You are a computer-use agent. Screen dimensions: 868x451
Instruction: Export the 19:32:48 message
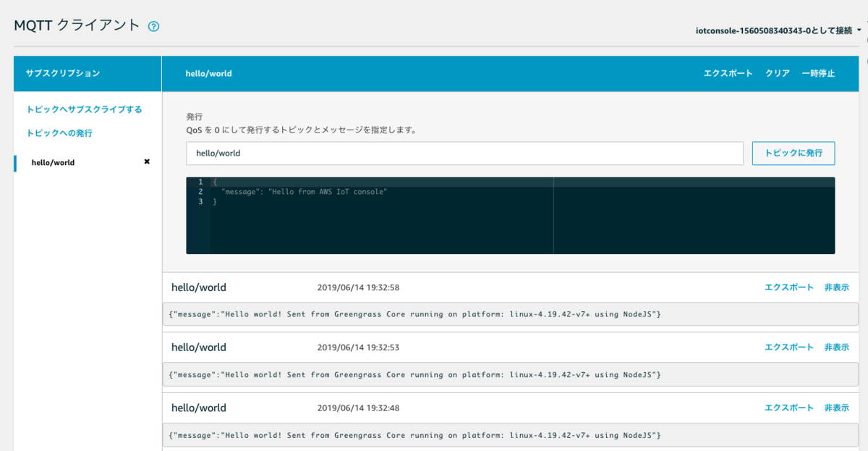tap(789, 408)
